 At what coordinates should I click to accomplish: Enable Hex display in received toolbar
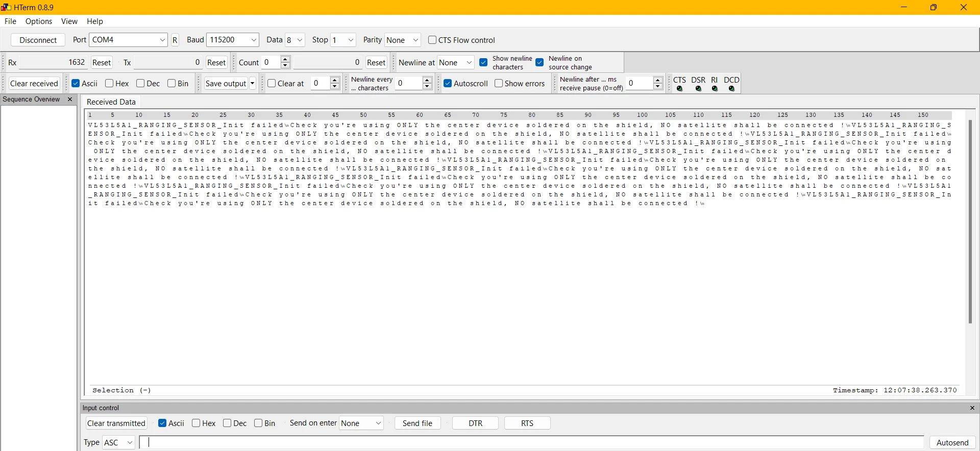click(109, 83)
